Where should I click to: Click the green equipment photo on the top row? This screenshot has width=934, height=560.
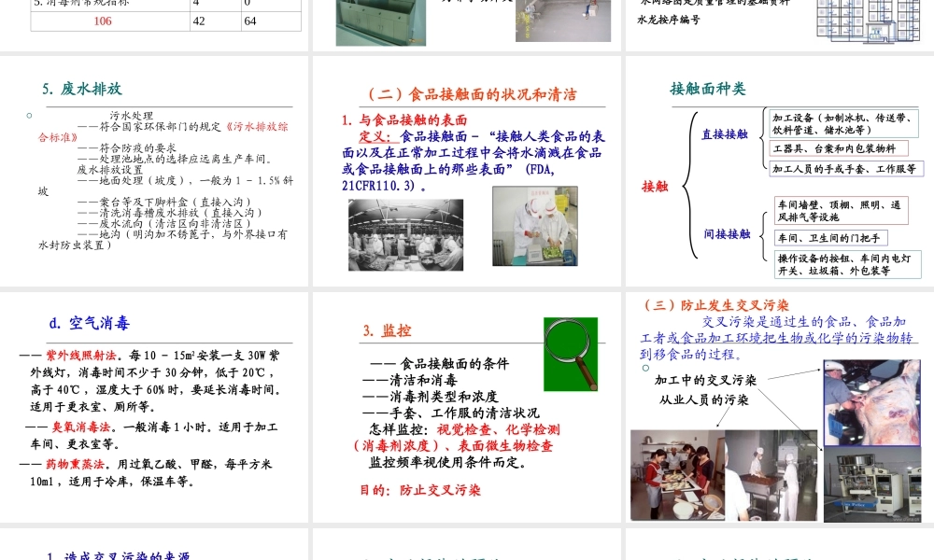point(379,22)
